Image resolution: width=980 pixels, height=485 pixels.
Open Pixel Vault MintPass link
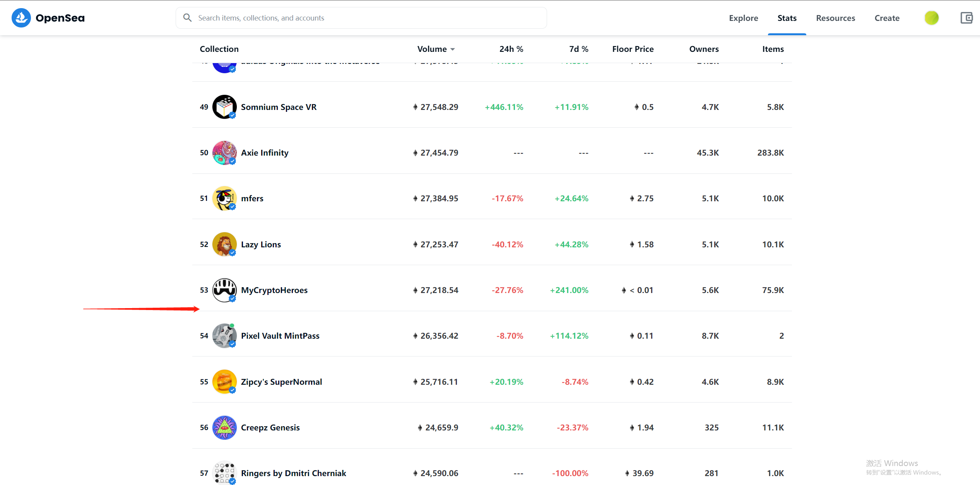pyautogui.click(x=280, y=336)
